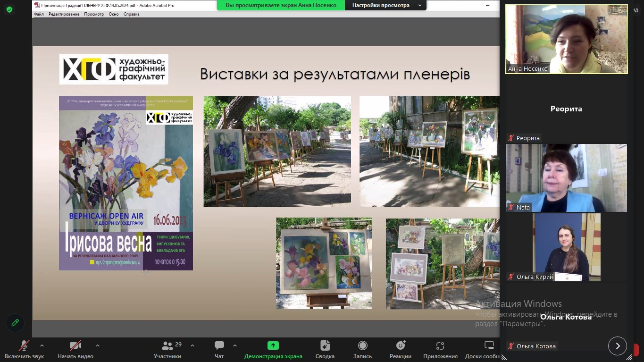Click the Демонстрация экрана share screen icon

273,345
